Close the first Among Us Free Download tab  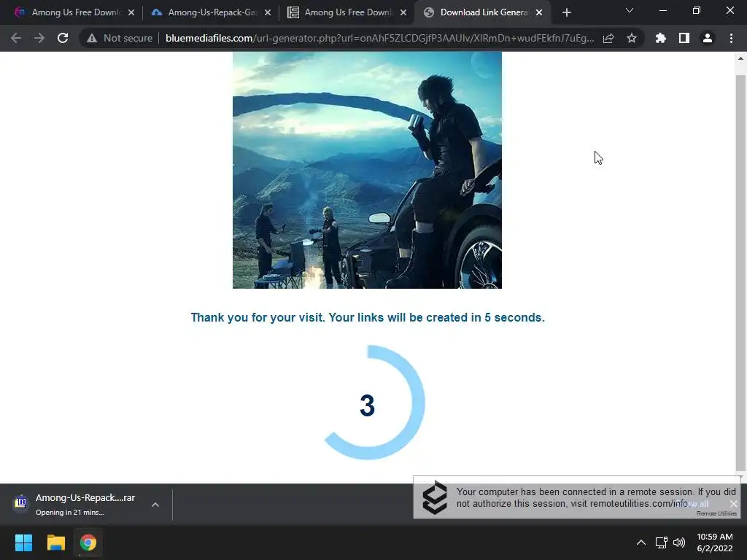pyautogui.click(x=131, y=12)
